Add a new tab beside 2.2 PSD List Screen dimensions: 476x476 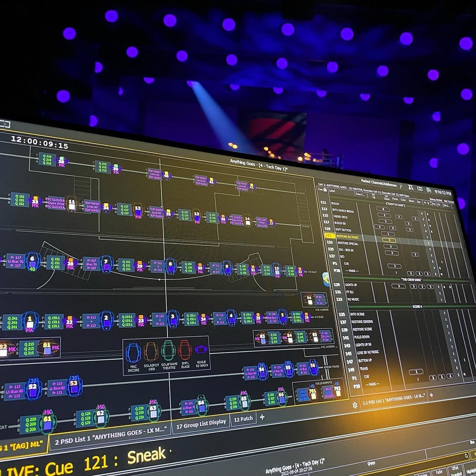point(431,394)
